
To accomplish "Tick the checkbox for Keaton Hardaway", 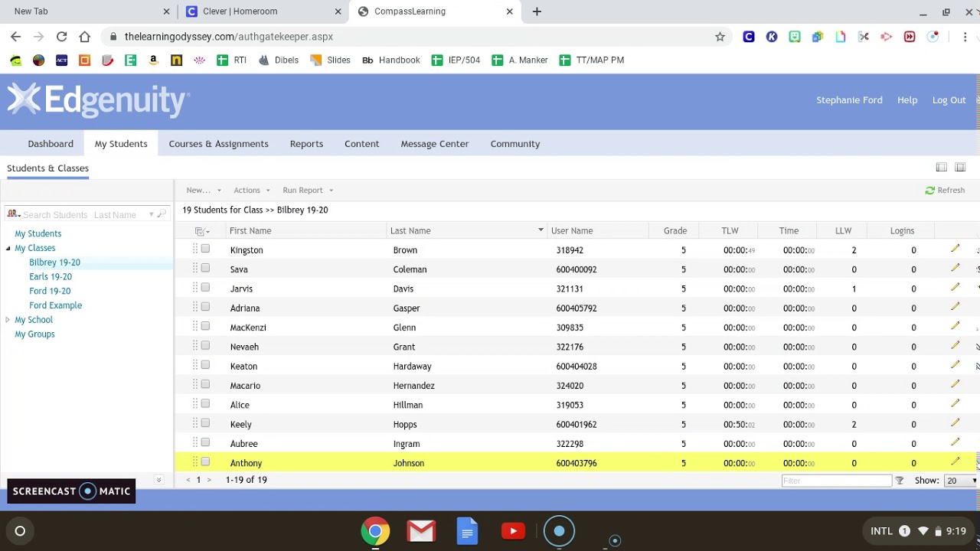I will 205,365.
